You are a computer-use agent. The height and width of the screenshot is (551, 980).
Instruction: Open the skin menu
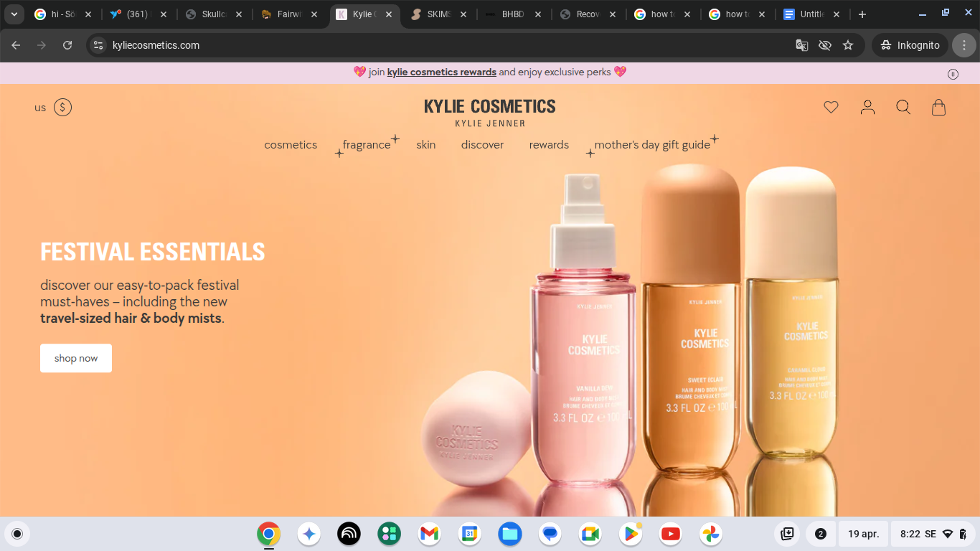pos(426,145)
